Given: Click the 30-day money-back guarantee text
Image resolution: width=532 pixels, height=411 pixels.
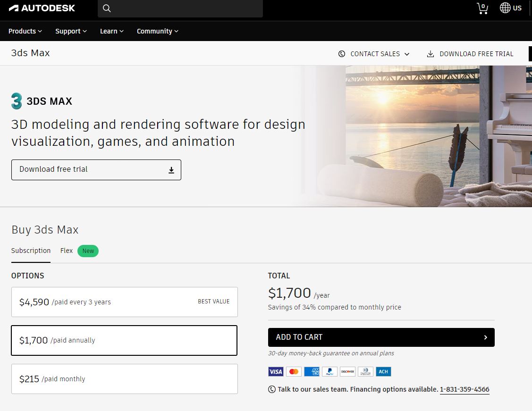Looking at the screenshot, I should [x=331, y=353].
